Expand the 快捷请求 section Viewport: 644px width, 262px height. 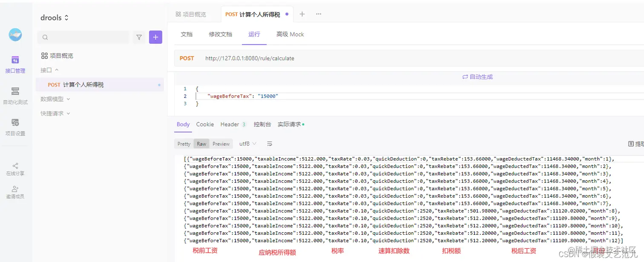point(55,113)
